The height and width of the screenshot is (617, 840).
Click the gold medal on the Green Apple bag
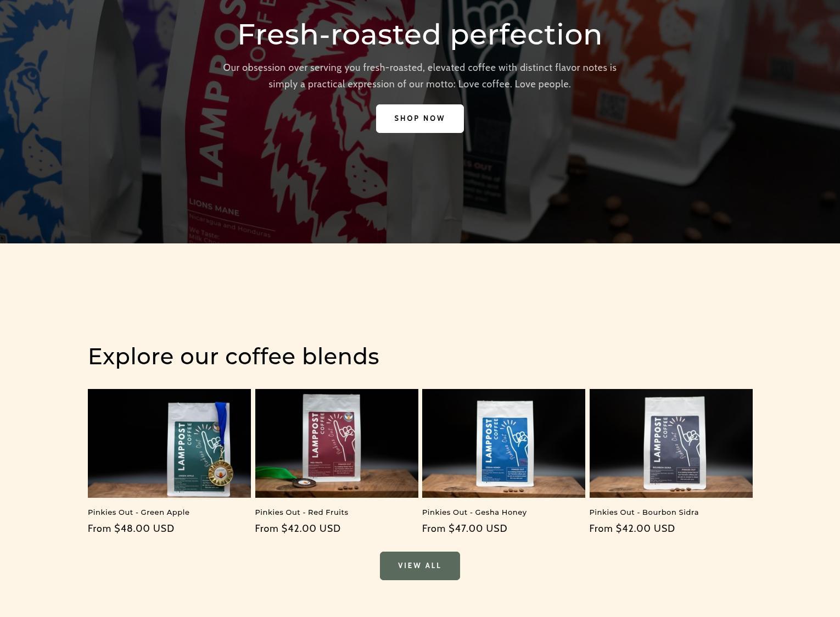point(220,471)
